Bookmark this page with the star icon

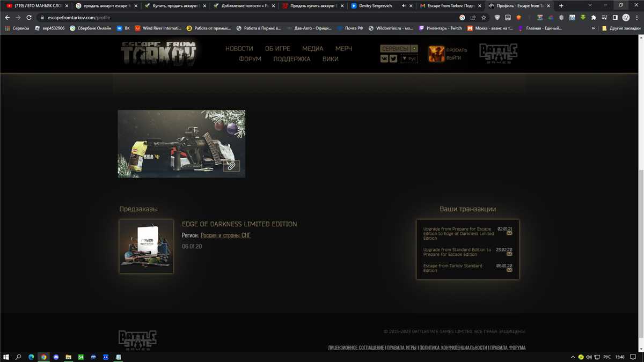click(484, 17)
